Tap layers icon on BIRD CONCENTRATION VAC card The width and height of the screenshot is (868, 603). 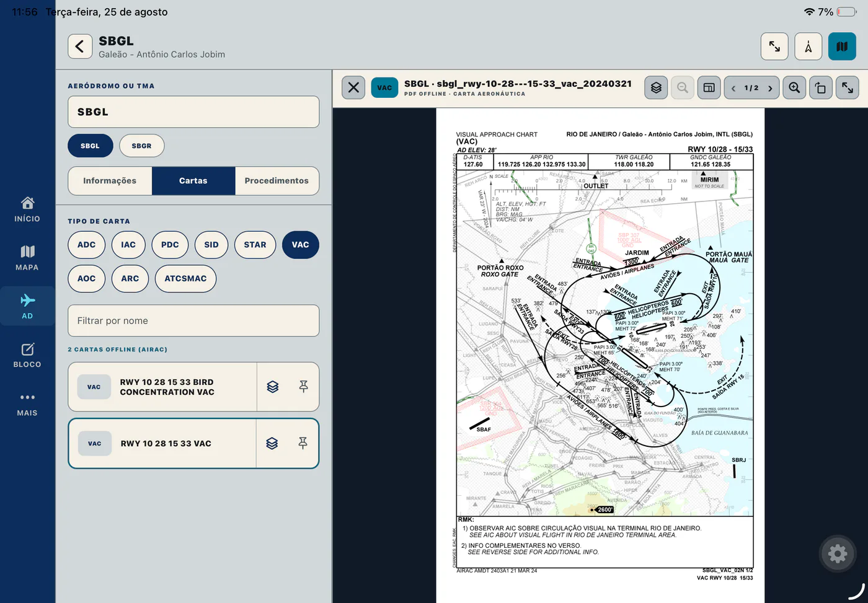[273, 387]
